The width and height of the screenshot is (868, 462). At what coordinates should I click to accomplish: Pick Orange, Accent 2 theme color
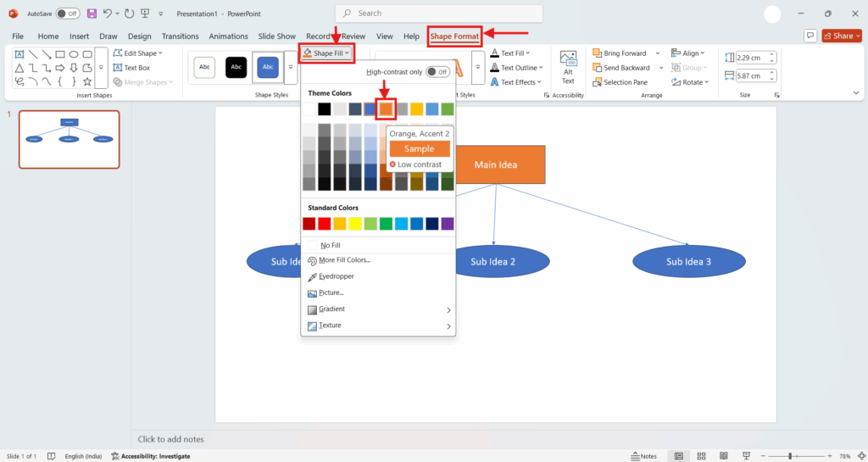(x=387, y=109)
